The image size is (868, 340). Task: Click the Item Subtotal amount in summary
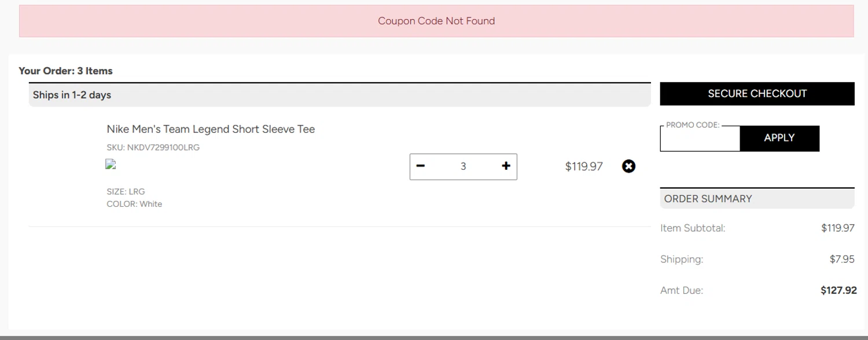(837, 228)
